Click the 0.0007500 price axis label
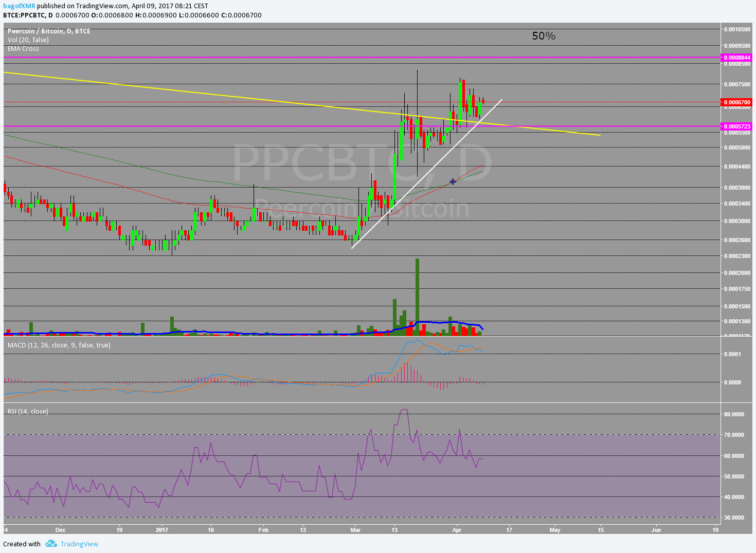The width and height of the screenshot is (756, 553). (737, 84)
